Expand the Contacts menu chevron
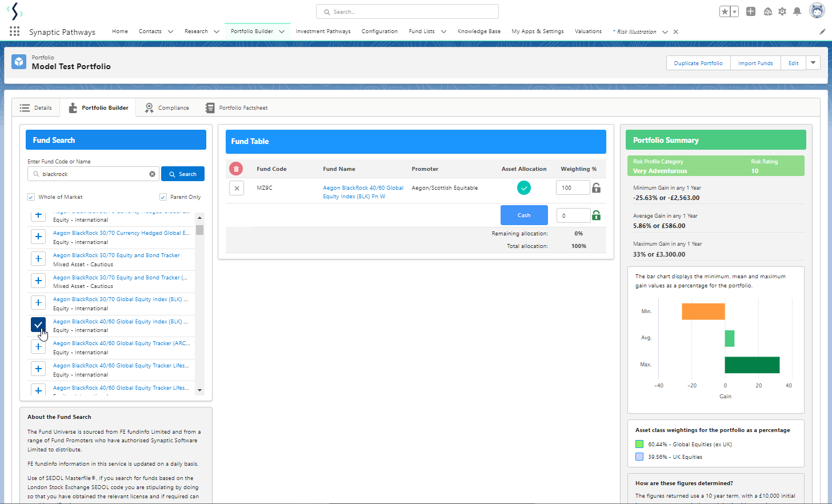The height and width of the screenshot is (504, 832). tap(170, 32)
